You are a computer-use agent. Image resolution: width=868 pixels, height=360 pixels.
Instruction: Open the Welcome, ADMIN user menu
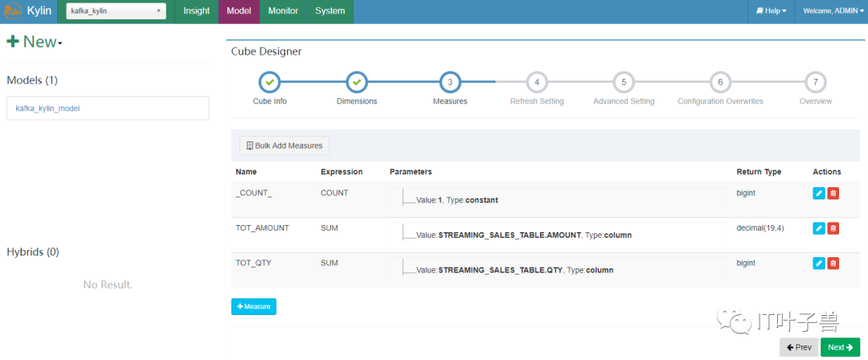pyautogui.click(x=833, y=11)
